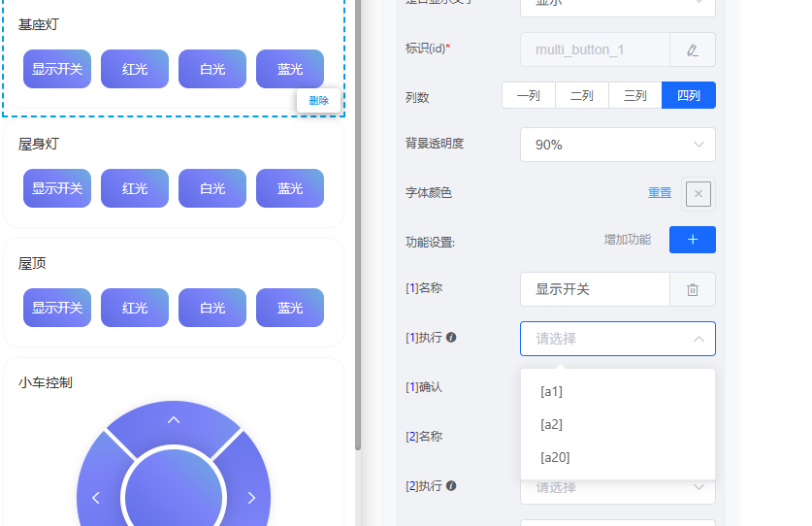Click the plus icon to add function
Screen dimensions: 812x526
coord(693,240)
